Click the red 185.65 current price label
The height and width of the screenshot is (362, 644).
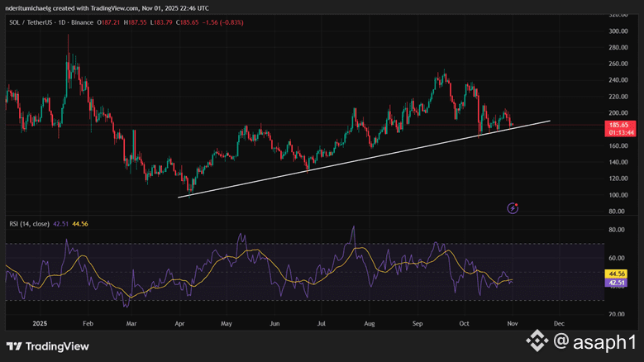(x=619, y=125)
